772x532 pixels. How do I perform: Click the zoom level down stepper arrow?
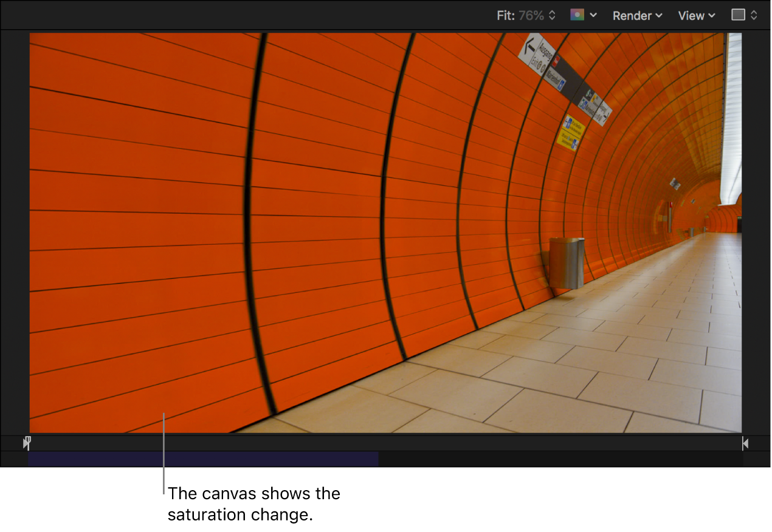pyautogui.click(x=551, y=19)
